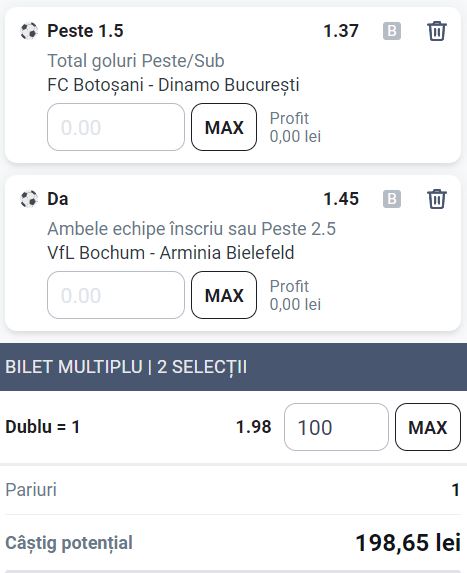Set MAX stake for VfL Bochum bet
This screenshot has width=467, height=573.
tap(224, 295)
